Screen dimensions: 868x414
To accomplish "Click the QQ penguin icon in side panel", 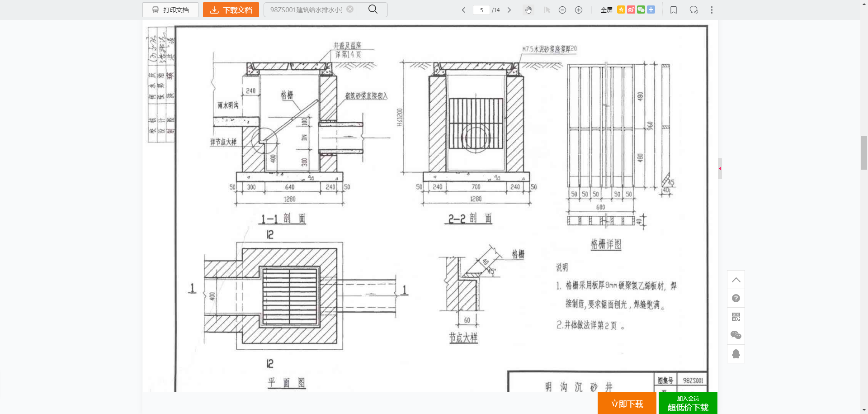I will [736, 354].
